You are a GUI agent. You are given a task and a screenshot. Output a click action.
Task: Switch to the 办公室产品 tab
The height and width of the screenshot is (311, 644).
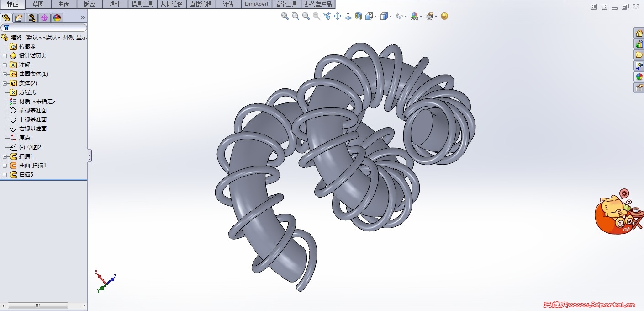(318, 4)
